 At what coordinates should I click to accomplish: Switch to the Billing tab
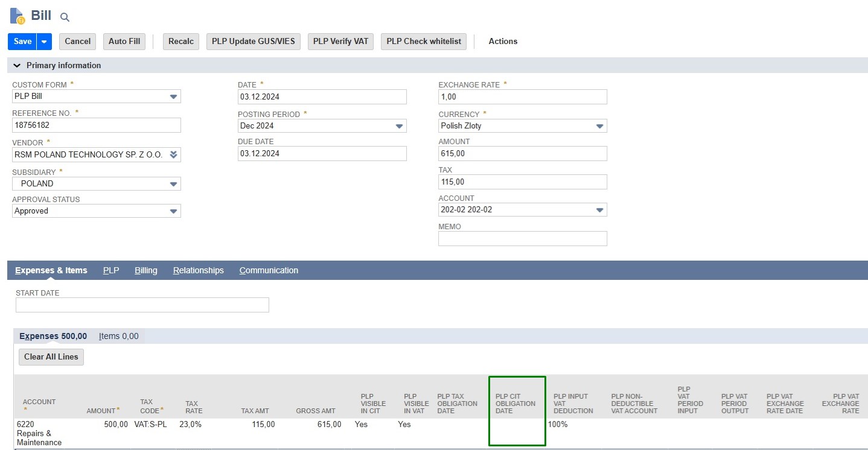145,270
